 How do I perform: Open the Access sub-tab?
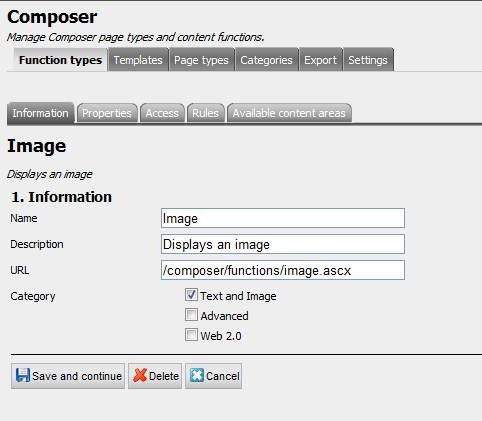(x=162, y=113)
